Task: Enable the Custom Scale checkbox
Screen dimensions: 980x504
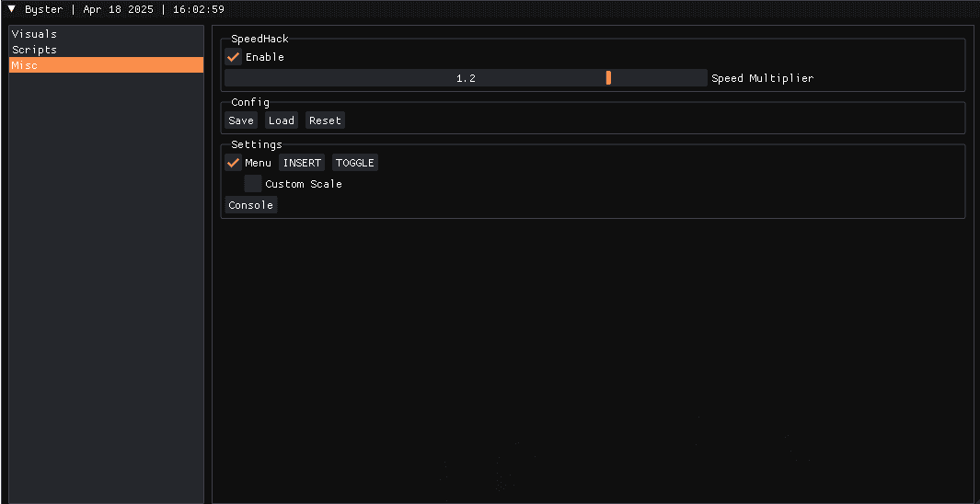Action: coord(253,184)
